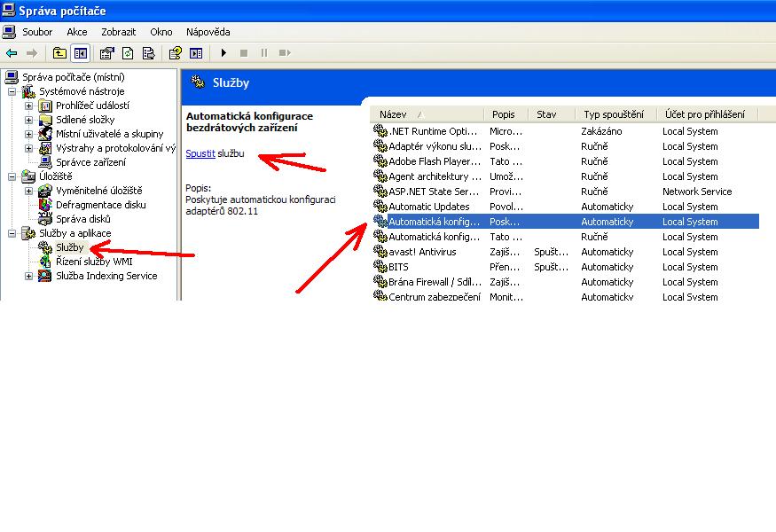Click the Pause Service toolbar button
The image size is (776, 532).
pyautogui.click(x=263, y=53)
